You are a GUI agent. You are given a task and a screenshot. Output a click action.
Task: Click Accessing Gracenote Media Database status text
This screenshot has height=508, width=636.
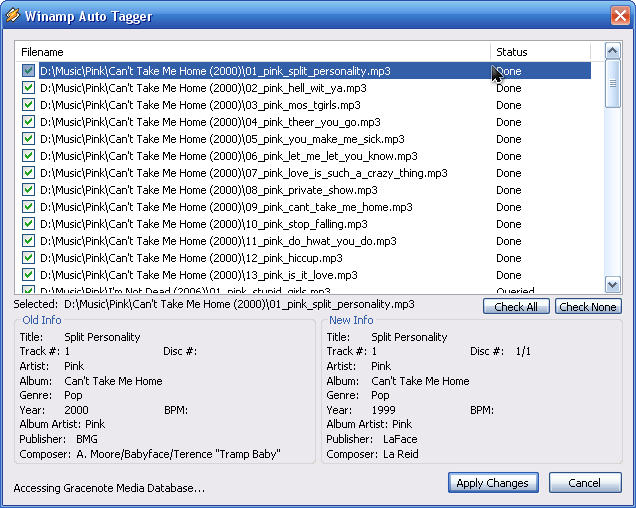click(x=109, y=488)
